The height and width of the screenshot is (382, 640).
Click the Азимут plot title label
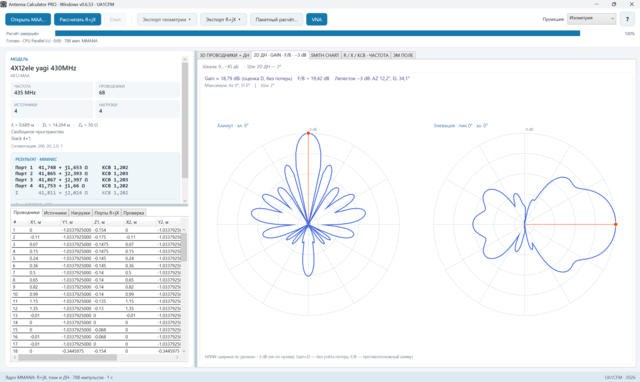pyautogui.click(x=233, y=126)
